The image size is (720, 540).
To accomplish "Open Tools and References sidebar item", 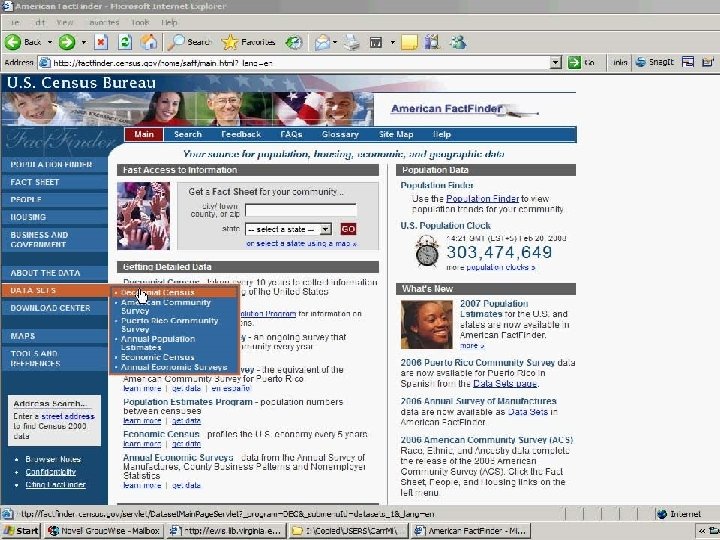I will pos(54,358).
